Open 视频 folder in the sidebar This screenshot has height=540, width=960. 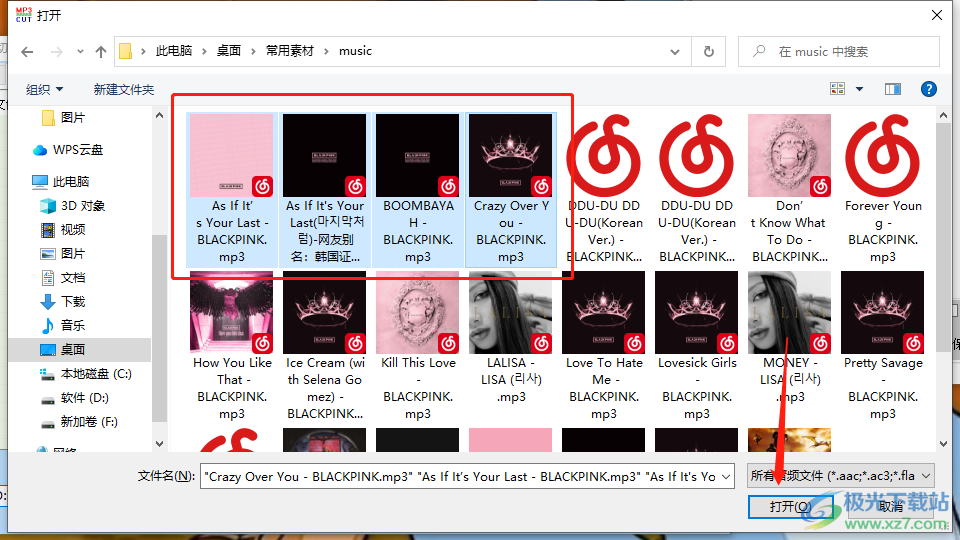tap(63, 230)
